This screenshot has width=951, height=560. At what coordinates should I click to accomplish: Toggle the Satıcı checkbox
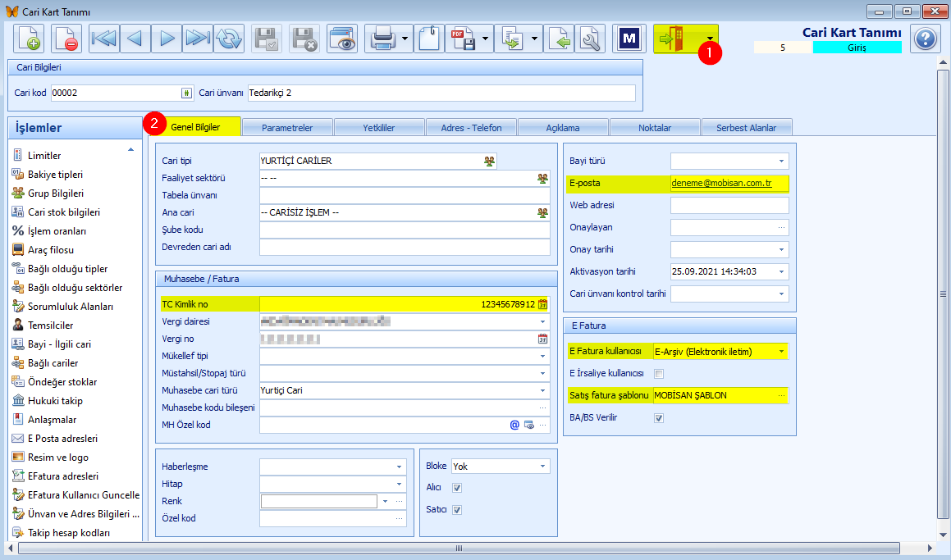(457, 510)
